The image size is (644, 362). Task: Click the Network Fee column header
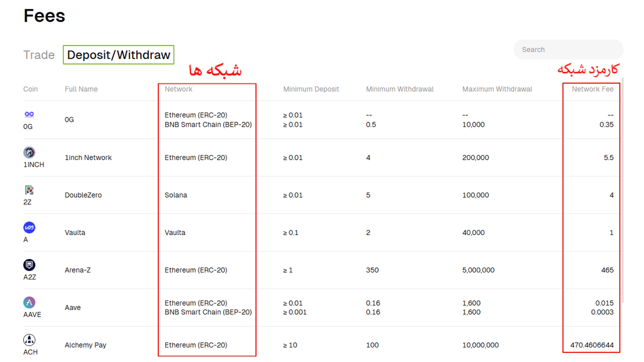click(x=592, y=89)
